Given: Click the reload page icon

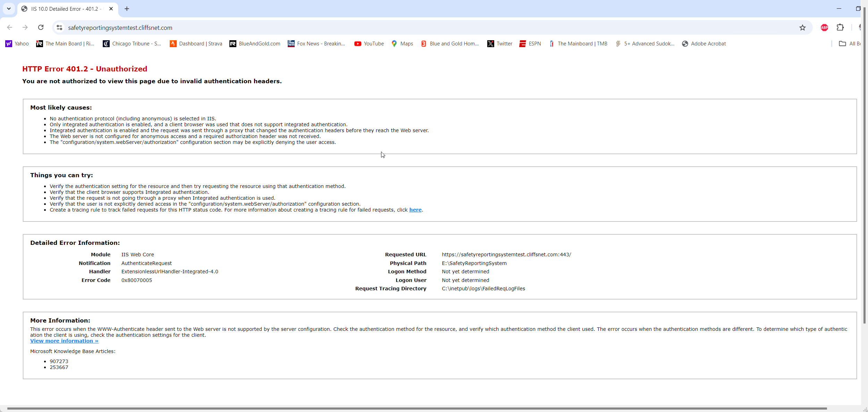Looking at the screenshot, I should click(x=41, y=27).
